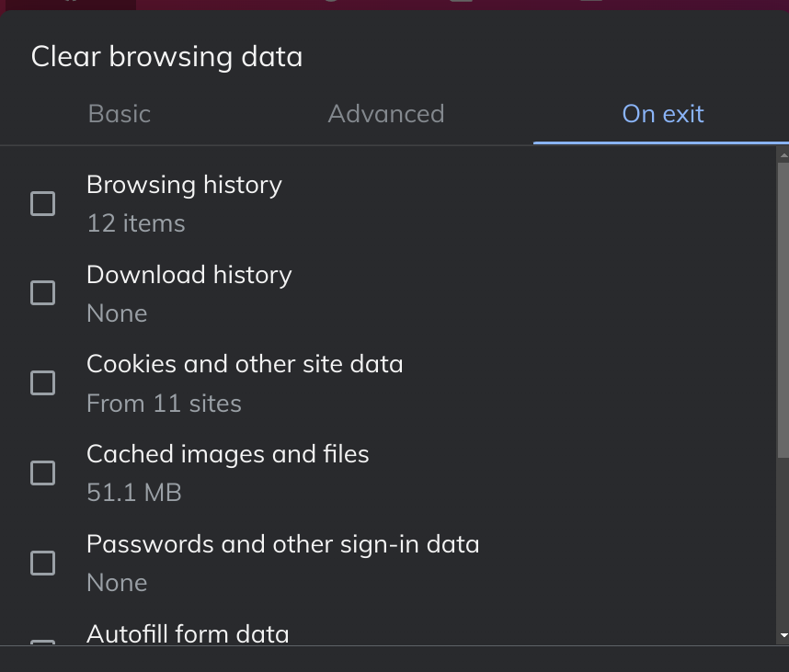Open the Advanced tab
The width and height of the screenshot is (789, 672).
point(385,114)
